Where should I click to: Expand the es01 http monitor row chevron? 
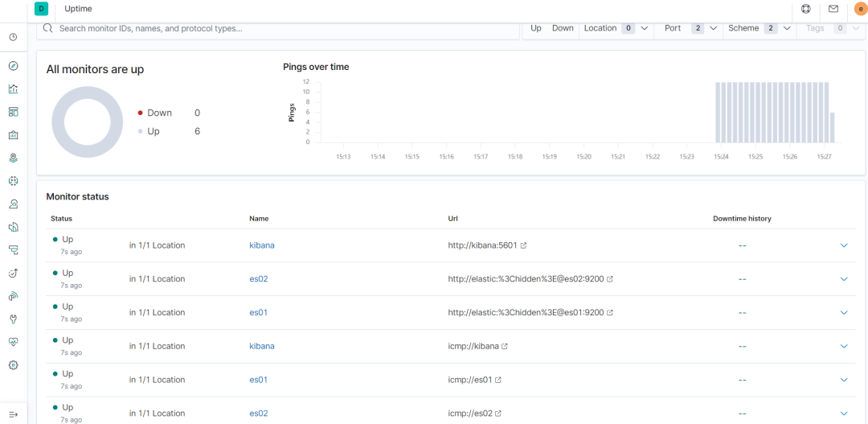point(844,313)
